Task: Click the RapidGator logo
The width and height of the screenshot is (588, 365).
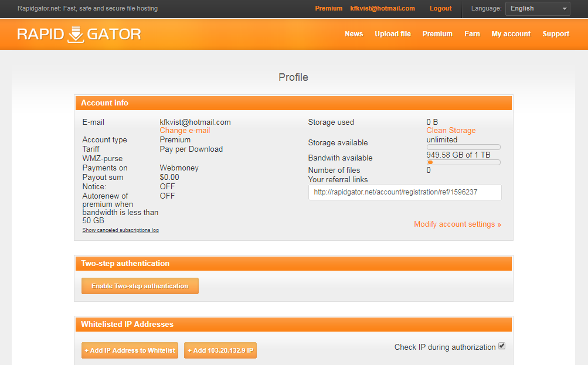Action: pyautogui.click(x=79, y=34)
